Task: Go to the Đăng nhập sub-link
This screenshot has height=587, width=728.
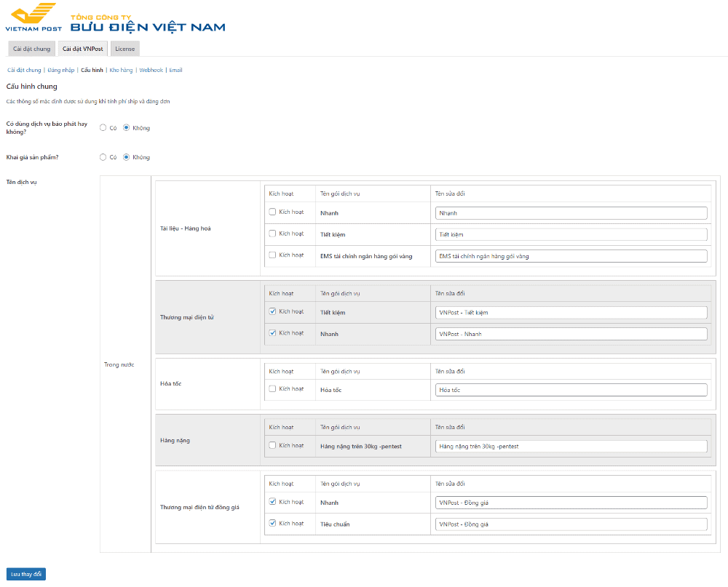Action: [x=61, y=71]
